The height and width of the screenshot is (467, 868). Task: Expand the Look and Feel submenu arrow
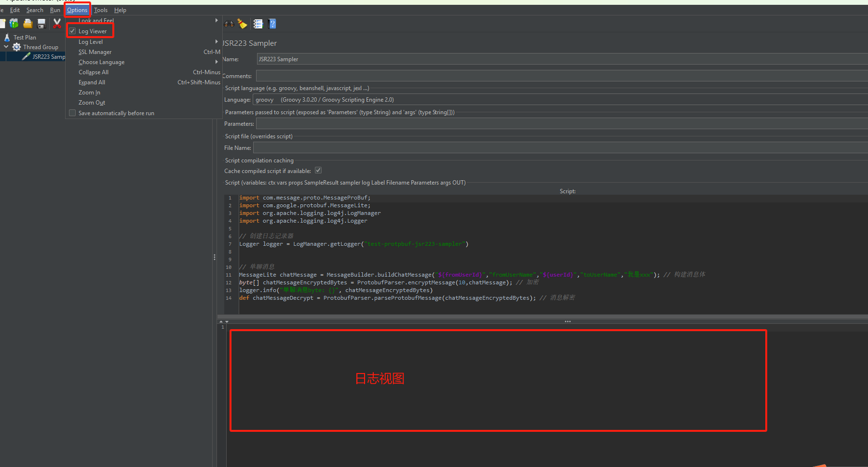click(217, 20)
